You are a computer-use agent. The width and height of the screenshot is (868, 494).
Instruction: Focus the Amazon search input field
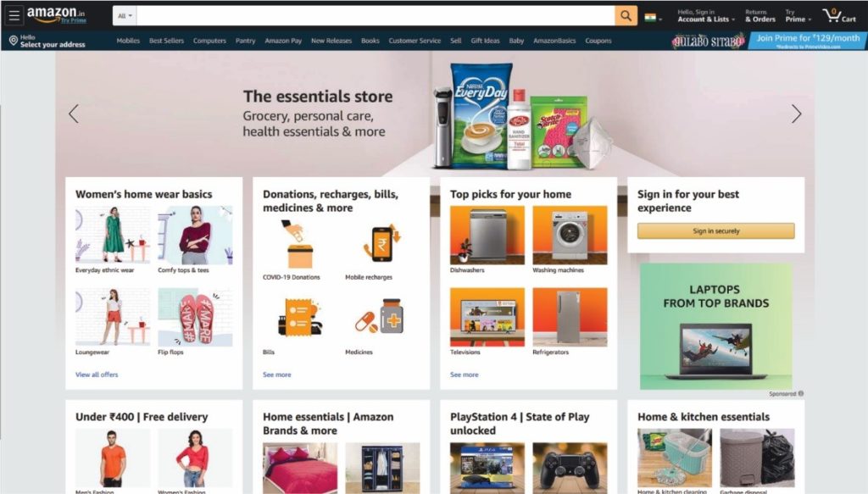coord(376,15)
